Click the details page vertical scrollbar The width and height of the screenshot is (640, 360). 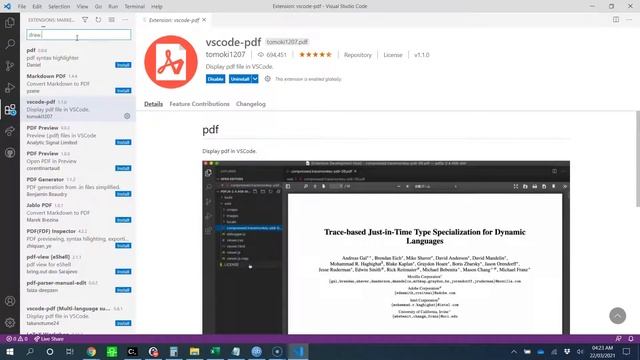click(638, 159)
